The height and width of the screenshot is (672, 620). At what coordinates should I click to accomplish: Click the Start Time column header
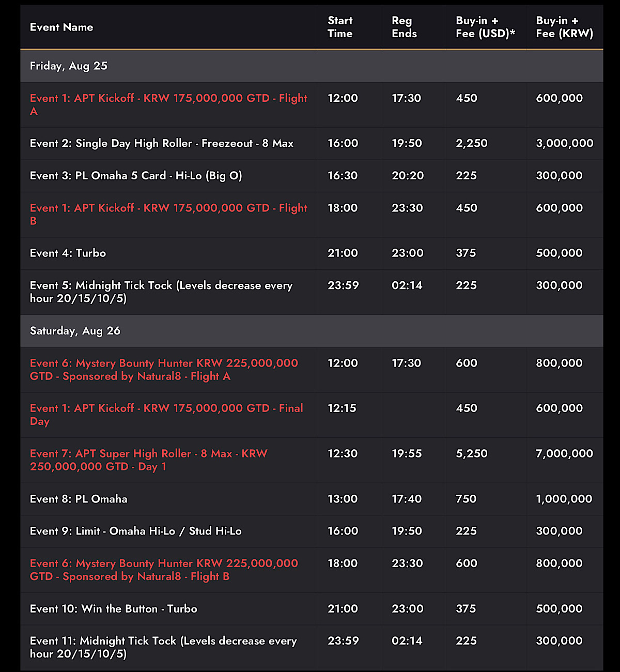pos(340,27)
